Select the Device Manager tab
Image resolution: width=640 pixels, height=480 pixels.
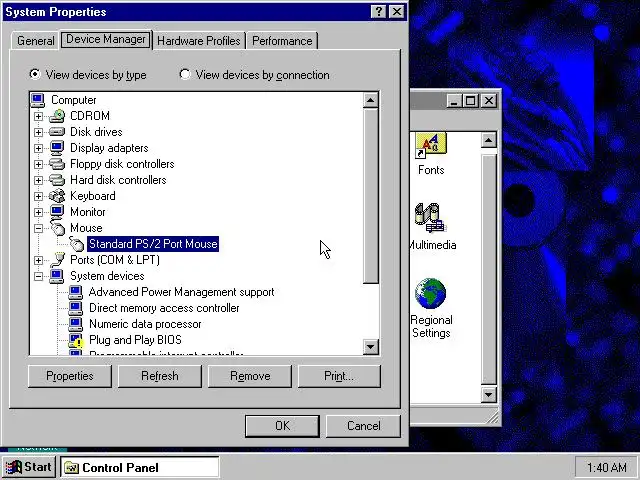pyautogui.click(x=106, y=39)
